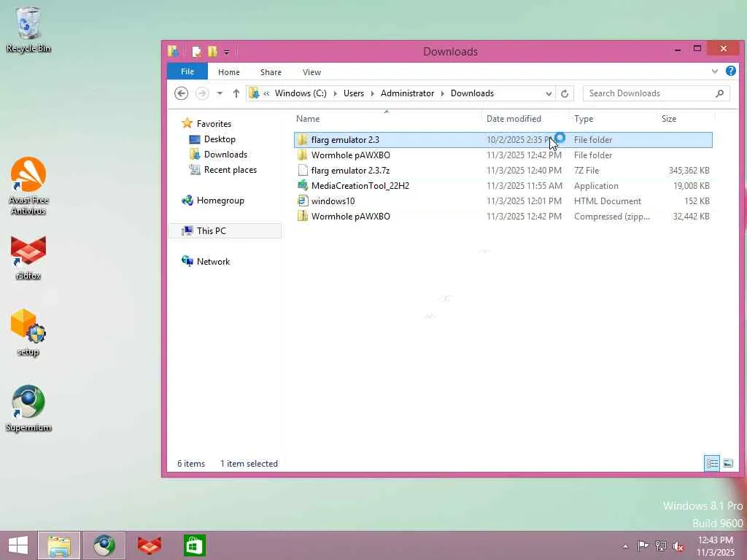Click the Windows Start button
747x560 pixels.
pos(18,545)
